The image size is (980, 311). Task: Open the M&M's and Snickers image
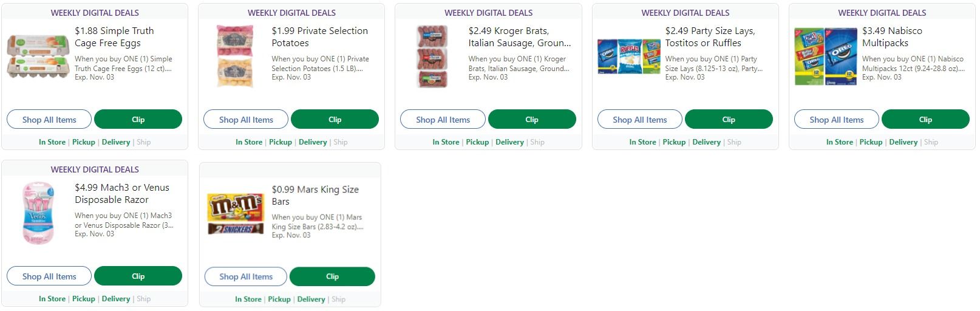236,214
